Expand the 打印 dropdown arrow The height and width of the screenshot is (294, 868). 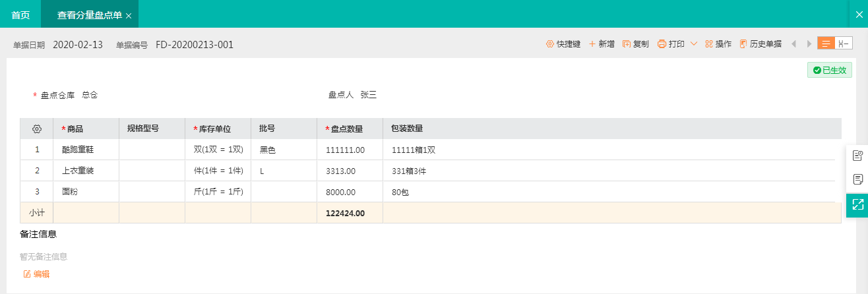(x=694, y=44)
